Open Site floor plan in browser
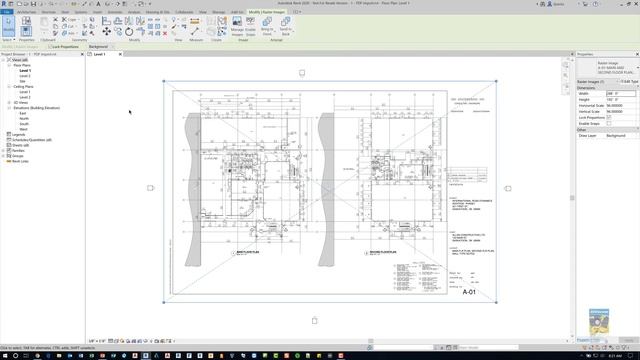This screenshot has height=360, width=640. [22, 81]
